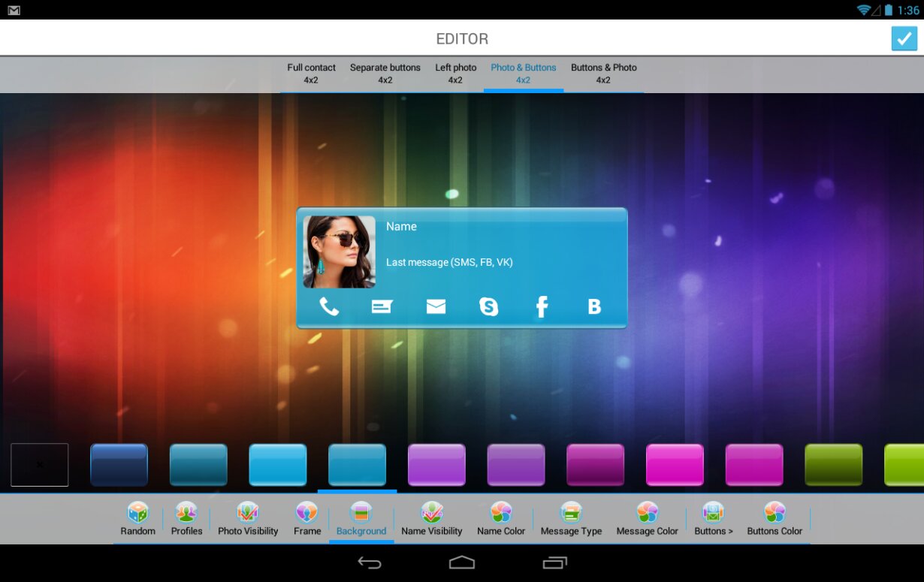Tap the Android recent apps button
The width and height of the screenshot is (924, 582).
click(x=554, y=562)
